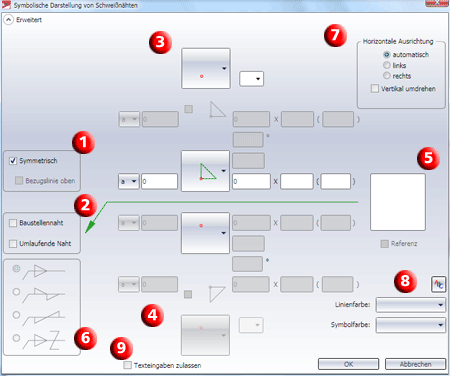Open the small dropdown beside the top symbol selector
Screen dimensions: 450x376
pyautogui.click(x=252, y=79)
